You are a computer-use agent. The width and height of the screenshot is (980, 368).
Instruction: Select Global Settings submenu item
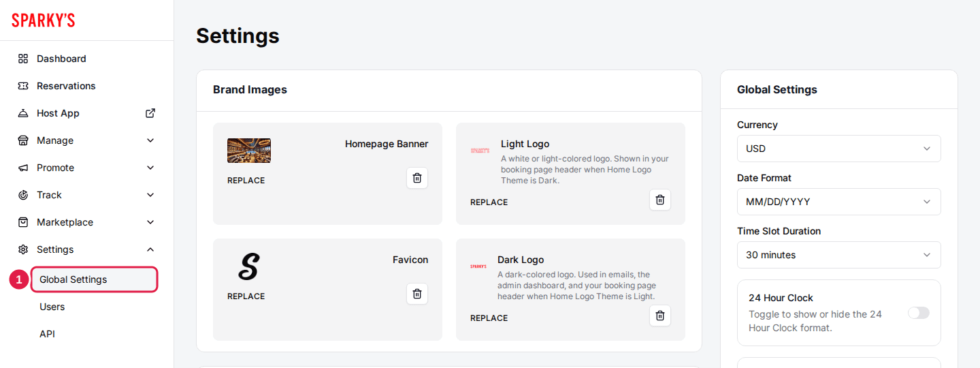click(95, 279)
